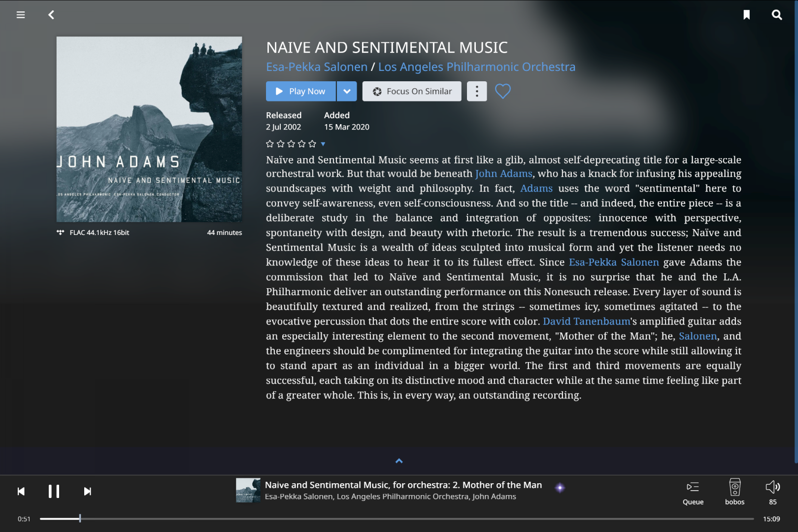798x532 pixels.
Task: Open the three-dot album menu
Action: 477,91
